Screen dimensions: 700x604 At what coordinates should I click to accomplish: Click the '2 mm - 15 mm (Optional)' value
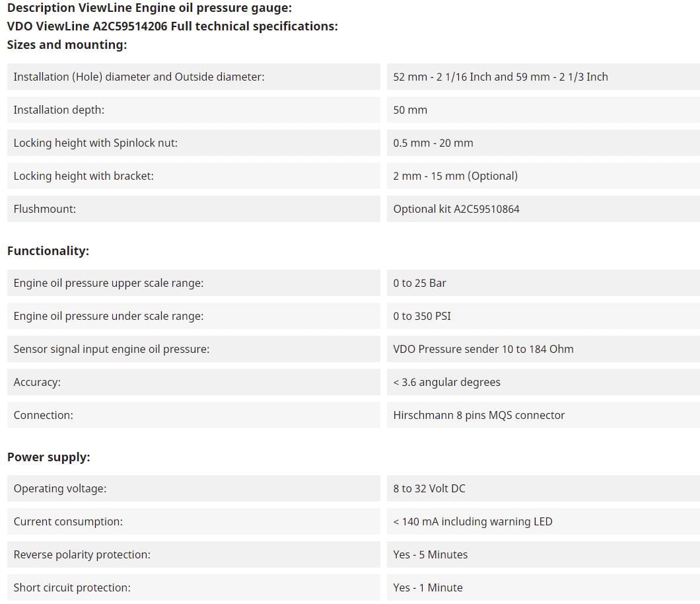455,176
